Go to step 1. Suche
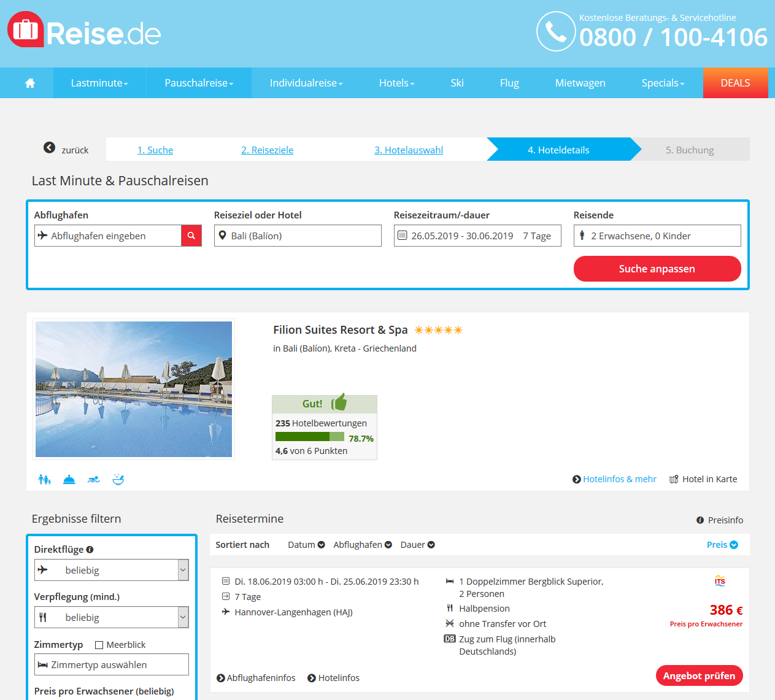The height and width of the screenshot is (700, 775). pyautogui.click(x=155, y=150)
